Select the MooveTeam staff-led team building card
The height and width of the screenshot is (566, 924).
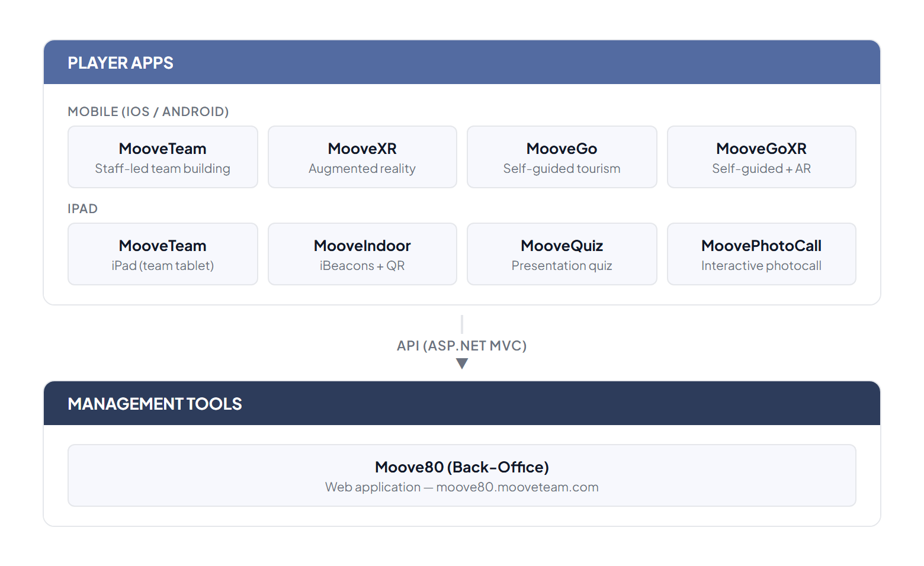[162, 157]
